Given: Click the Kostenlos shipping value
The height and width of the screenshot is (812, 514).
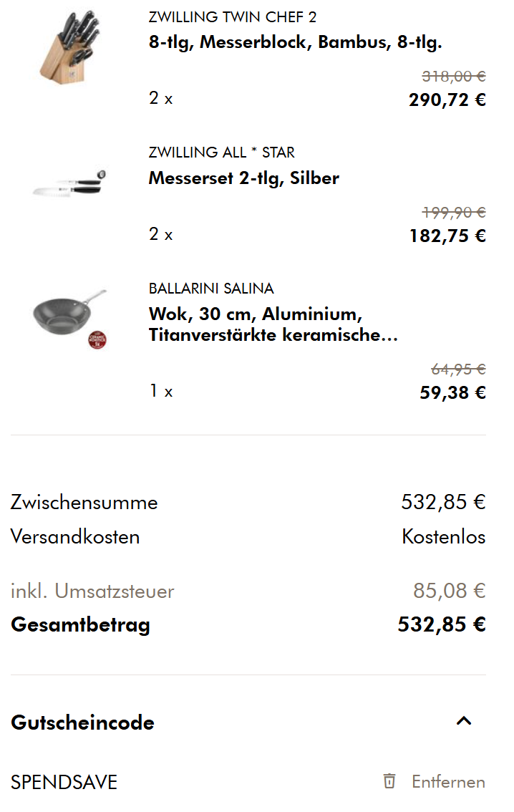Looking at the screenshot, I should click(x=444, y=537).
